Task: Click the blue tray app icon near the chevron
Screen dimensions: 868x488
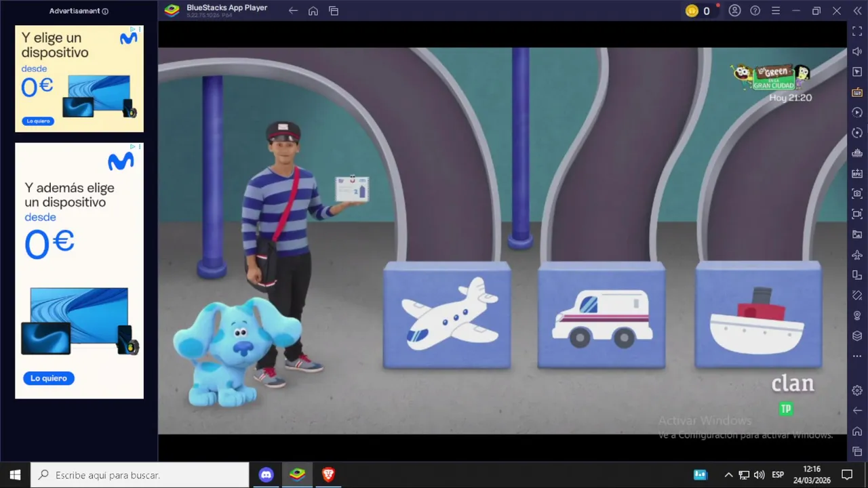Action: click(x=701, y=475)
